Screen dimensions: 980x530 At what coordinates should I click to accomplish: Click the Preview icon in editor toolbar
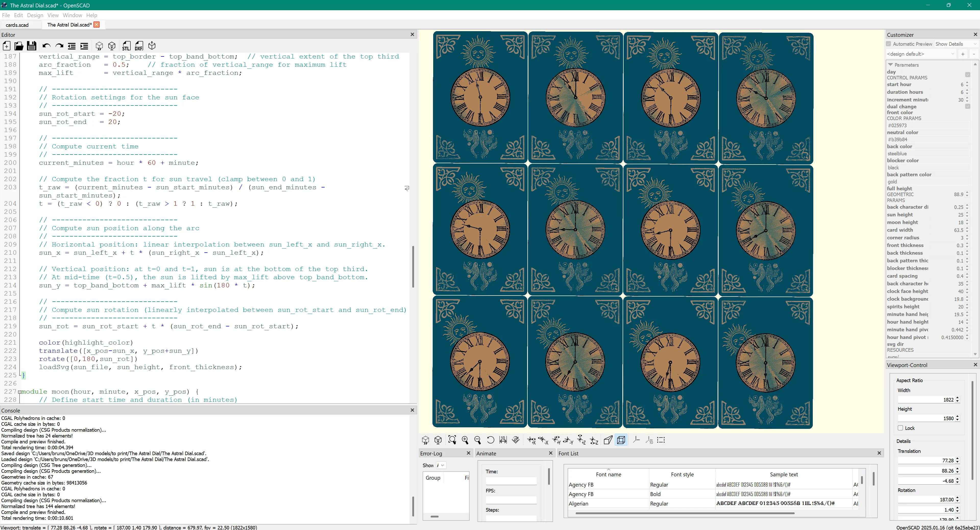point(99,46)
